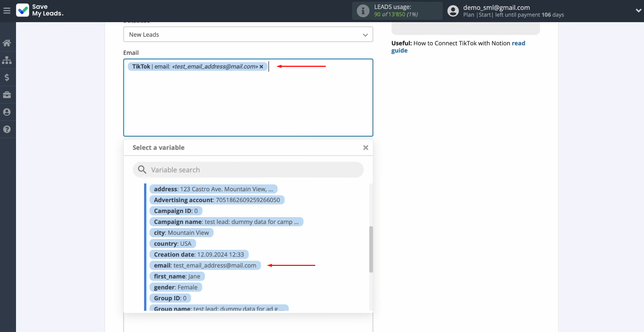Open the home dashboard icon
644x332 pixels.
pyautogui.click(x=7, y=43)
